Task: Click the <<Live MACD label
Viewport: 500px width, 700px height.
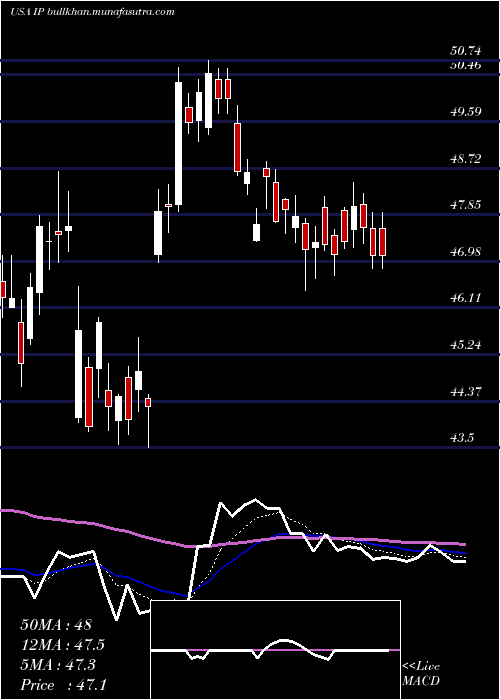Action: click(421, 674)
